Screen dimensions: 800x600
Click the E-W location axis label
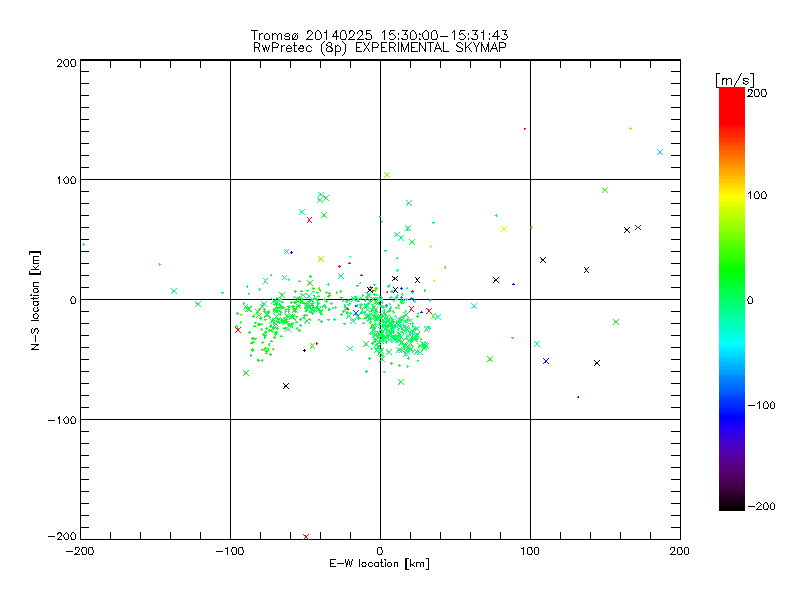[379, 563]
